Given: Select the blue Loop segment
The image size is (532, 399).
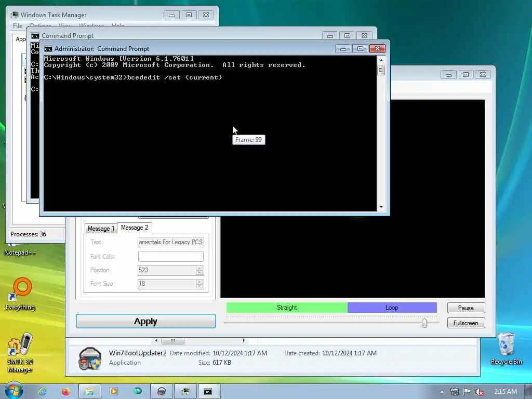Looking at the screenshot, I should tap(392, 308).
